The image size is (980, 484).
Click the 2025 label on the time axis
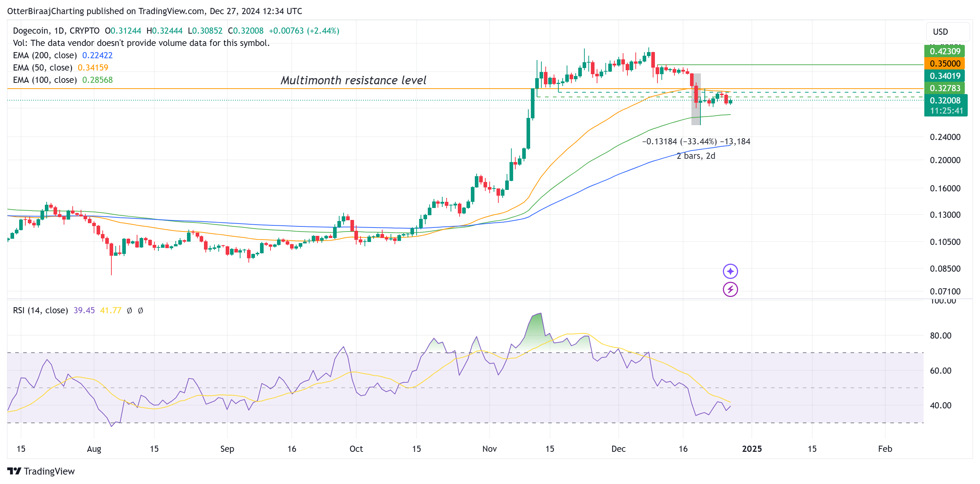[752, 449]
